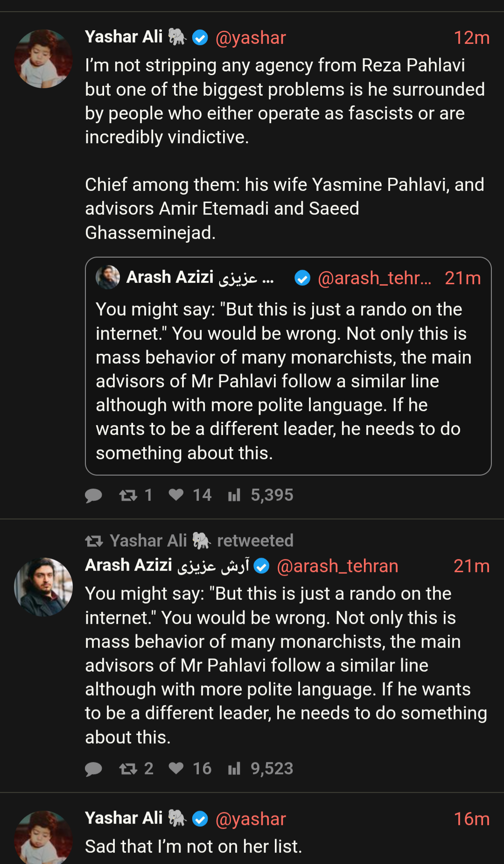View analytics showing 9,523 views
The width and height of the screenshot is (504, 864).
pyautogui.click(x=234, y=768)
